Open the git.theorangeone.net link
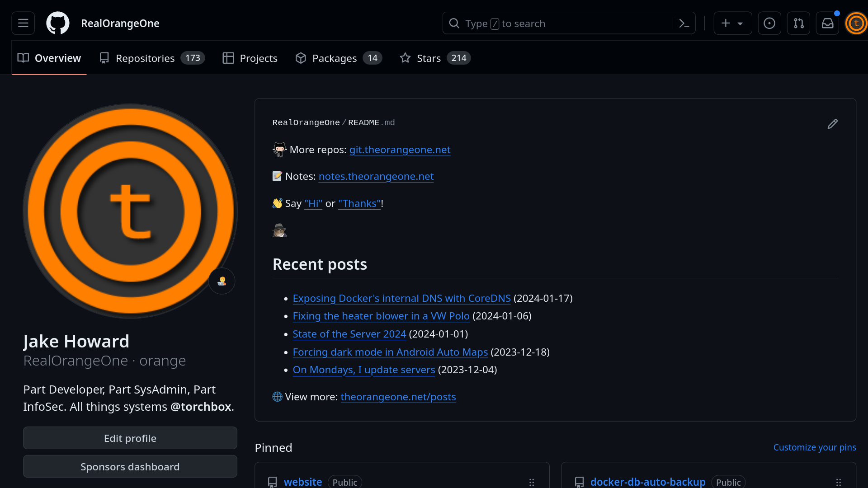 (x=400, y=150)
